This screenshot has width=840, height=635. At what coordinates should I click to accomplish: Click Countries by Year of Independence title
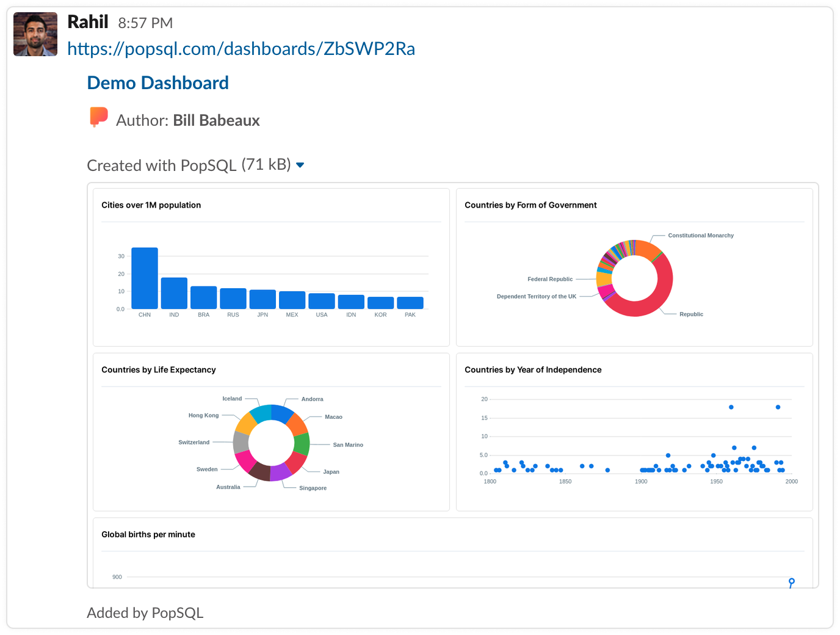point(533,370)
